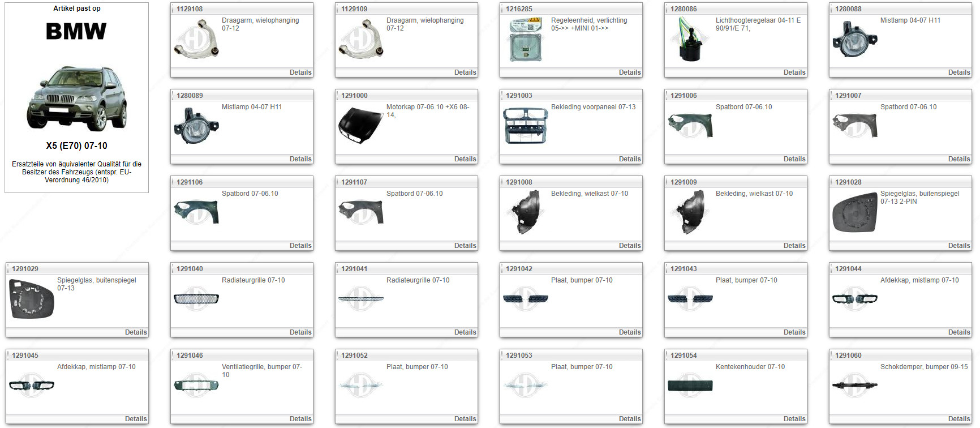
Task: Open bumper shock absorber thumbnail 1291060
Action: tap(855, 386)
